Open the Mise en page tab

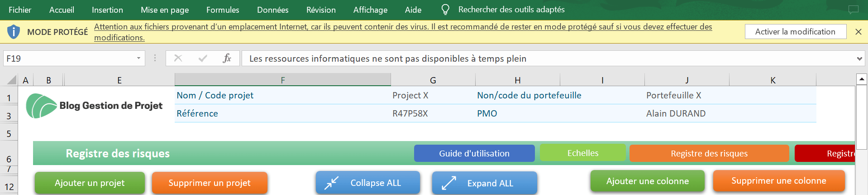pos(165,10)
